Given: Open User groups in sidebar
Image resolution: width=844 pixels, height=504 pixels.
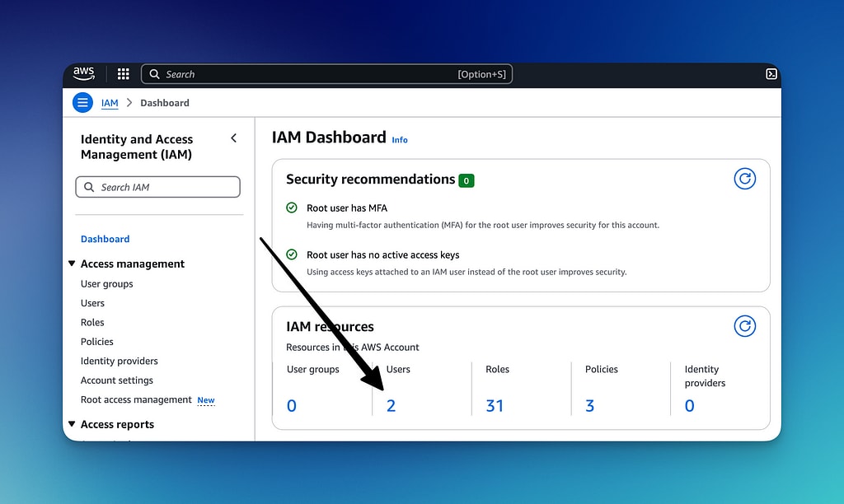Looking at the screenshot, I should tap(106, 283).
